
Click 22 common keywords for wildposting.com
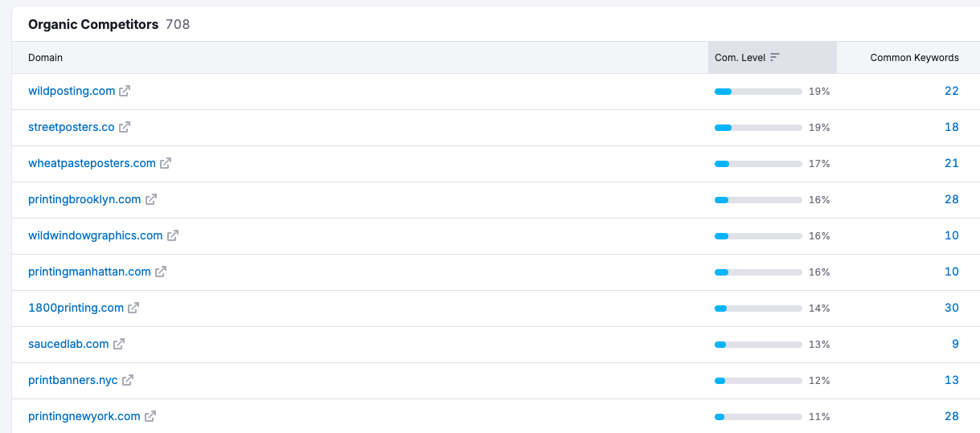[952, 92]
